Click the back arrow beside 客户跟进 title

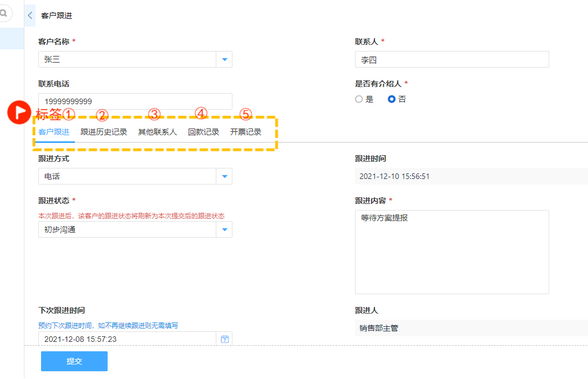pyautogui.click(x=30, y=16)
